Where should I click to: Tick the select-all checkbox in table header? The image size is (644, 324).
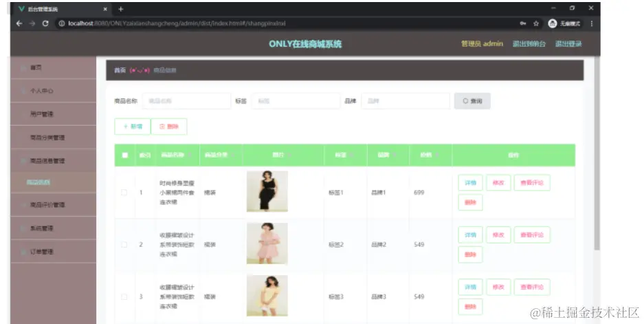125,155
